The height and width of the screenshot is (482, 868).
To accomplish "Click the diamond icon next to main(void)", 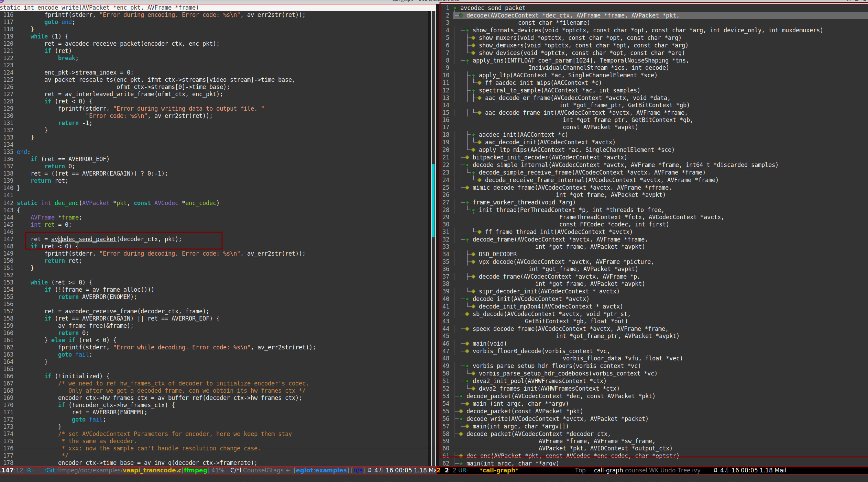I will 466,343.
